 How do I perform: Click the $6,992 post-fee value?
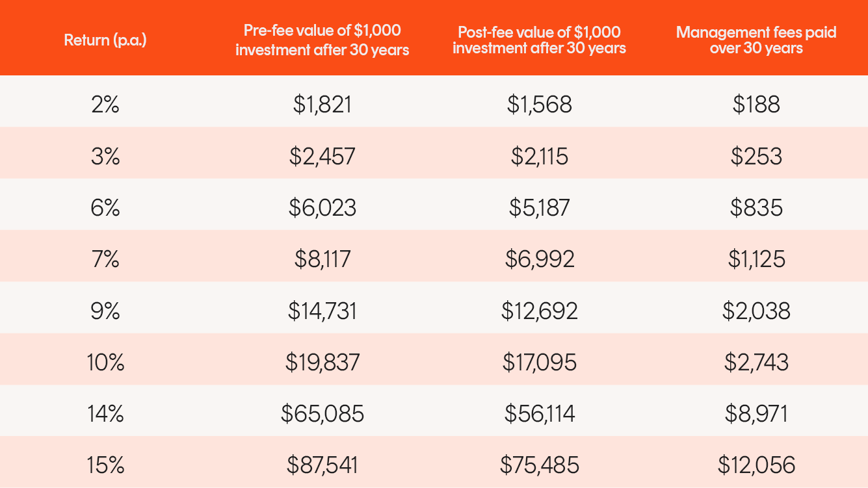(x=540, y=259)
